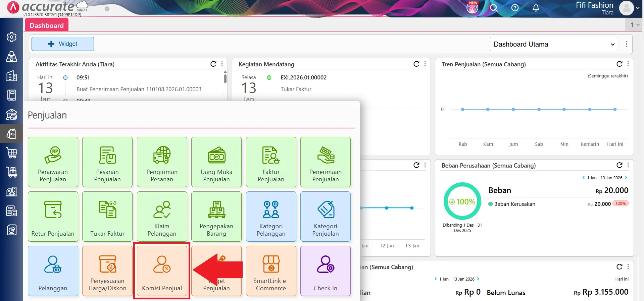Viewport: 644px width, 301px height.
Task: Open the page number dropdown
Action: pyautogui.click(x=635, y=25)
